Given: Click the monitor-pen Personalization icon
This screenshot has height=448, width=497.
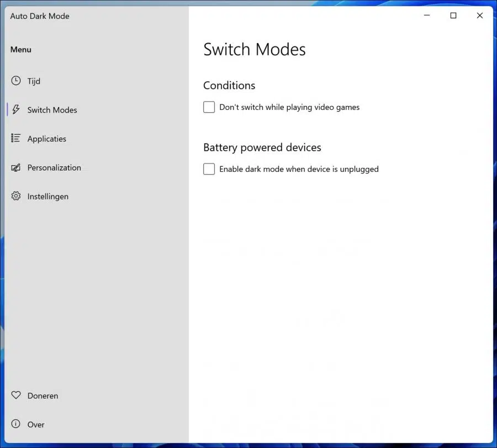Looking at the screenshot, I should (x=16, y=167).
